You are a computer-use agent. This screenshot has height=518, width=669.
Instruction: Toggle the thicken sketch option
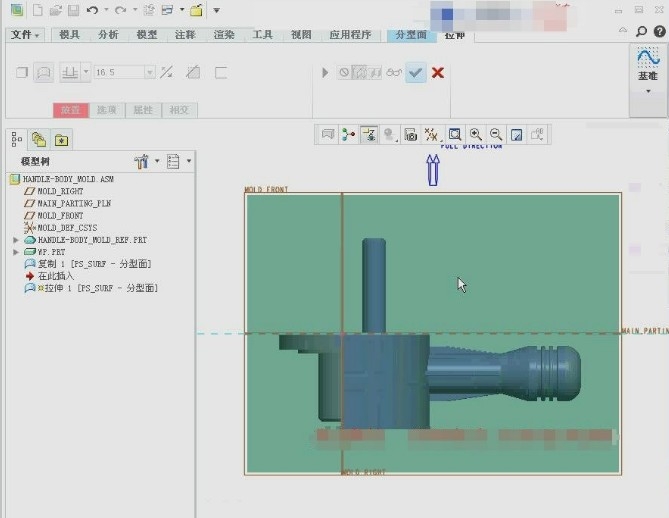pyautogui.click(x=221, y=73)
